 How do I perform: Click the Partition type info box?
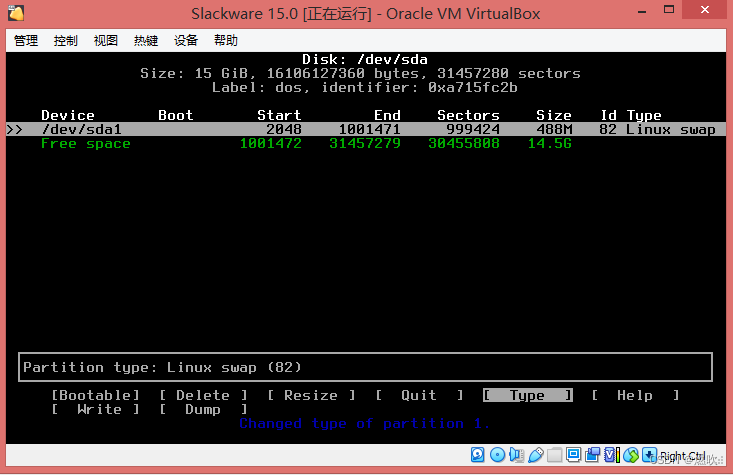(366, 367)
